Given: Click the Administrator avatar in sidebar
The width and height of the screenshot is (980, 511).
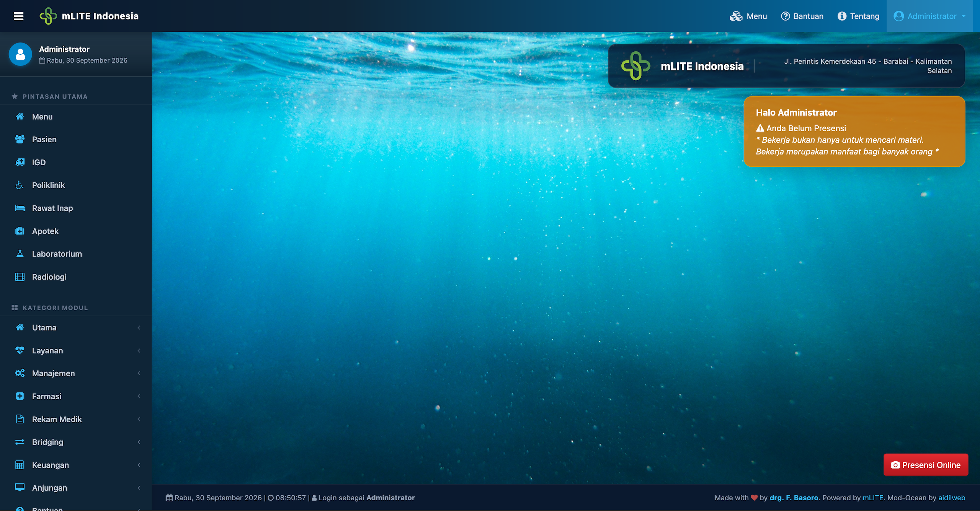Looking at the screenshot, I should coord(20,54).
